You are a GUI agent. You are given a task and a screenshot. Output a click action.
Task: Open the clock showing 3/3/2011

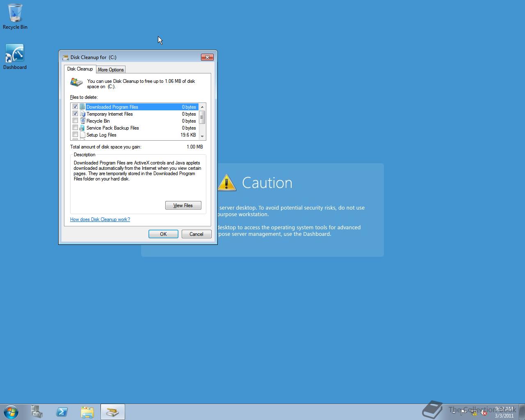(x=504, y=412)
